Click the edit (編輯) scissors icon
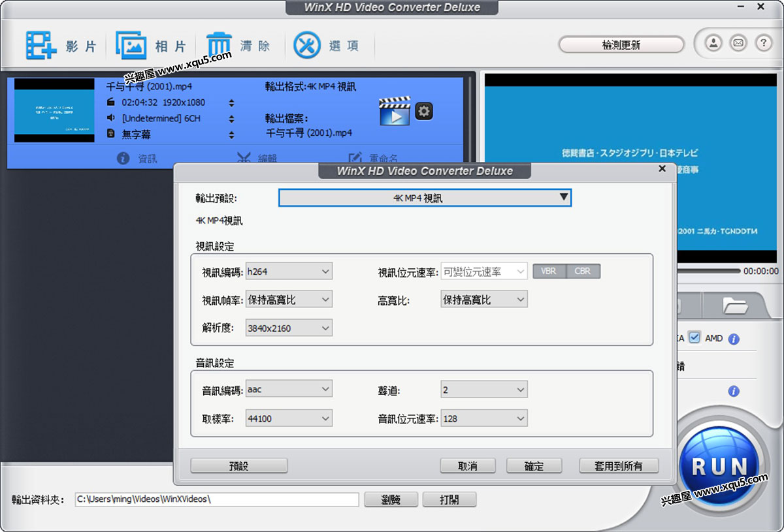Viewport: 784px width, 532px height. (244, 158)
